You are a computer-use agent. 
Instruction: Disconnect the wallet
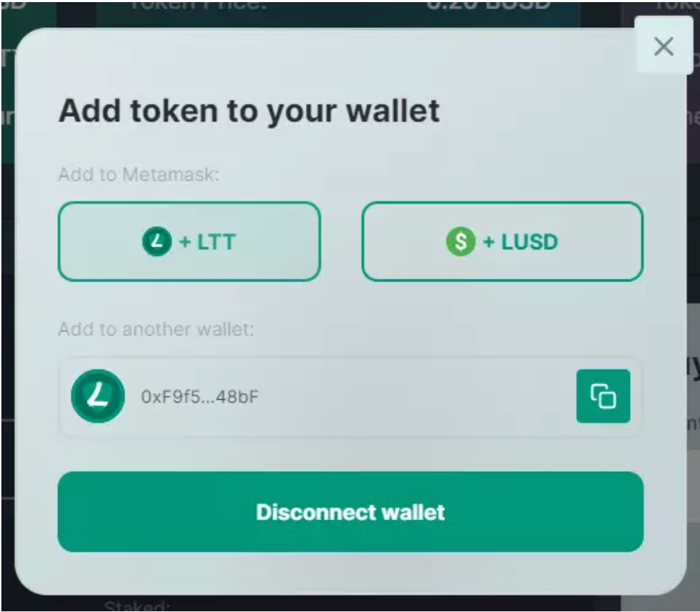(x=351, y=512)
